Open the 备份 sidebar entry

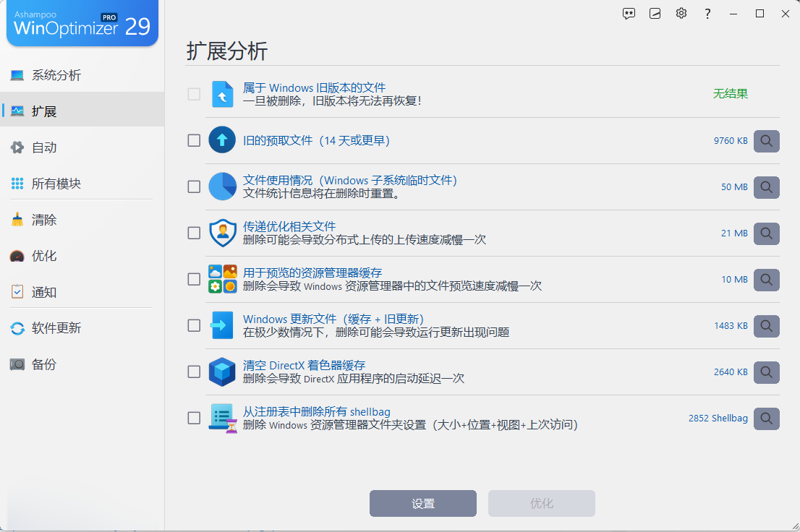(x=82, y=364)
